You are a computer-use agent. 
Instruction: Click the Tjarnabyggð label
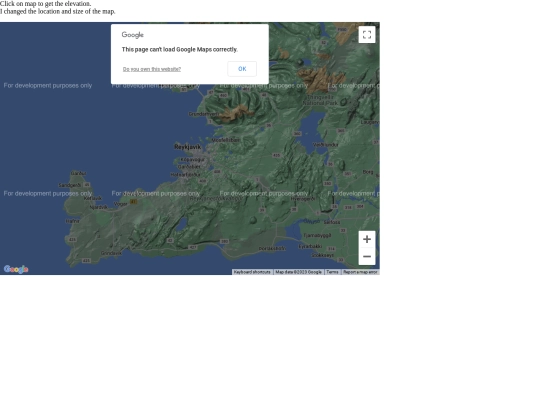317,236
